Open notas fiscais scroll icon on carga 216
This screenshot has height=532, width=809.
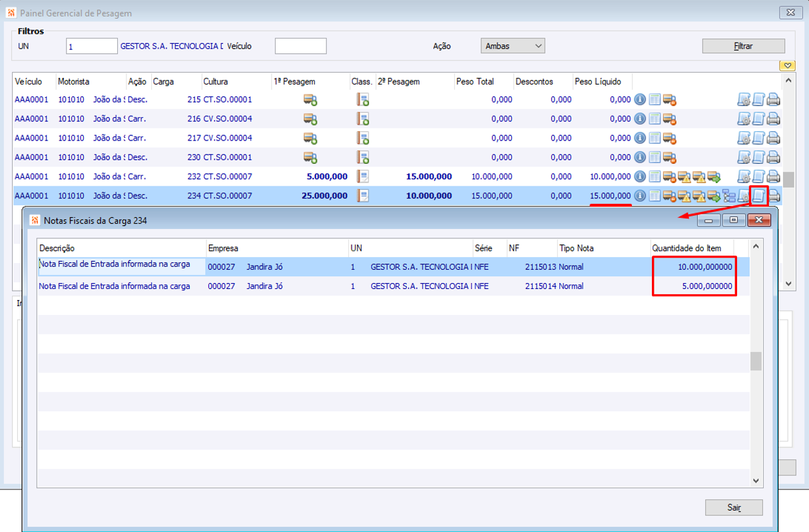point(758,119)
